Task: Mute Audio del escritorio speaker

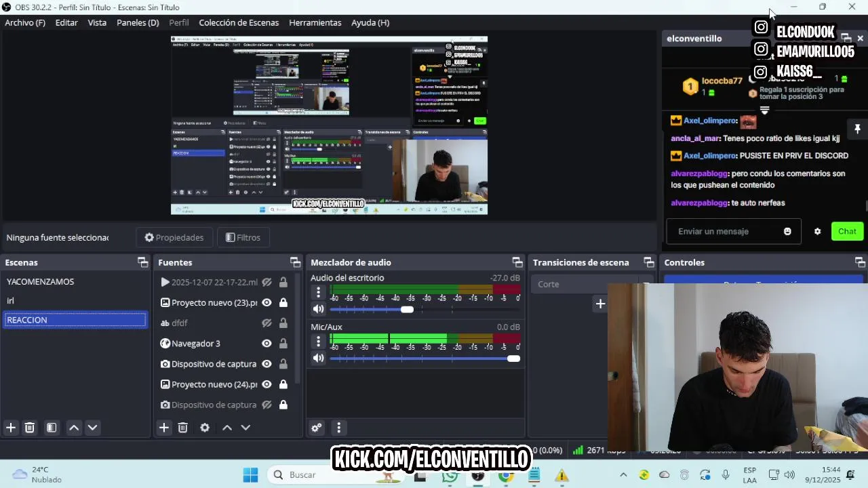Action: pyautogui.click(x=318, y=309)
